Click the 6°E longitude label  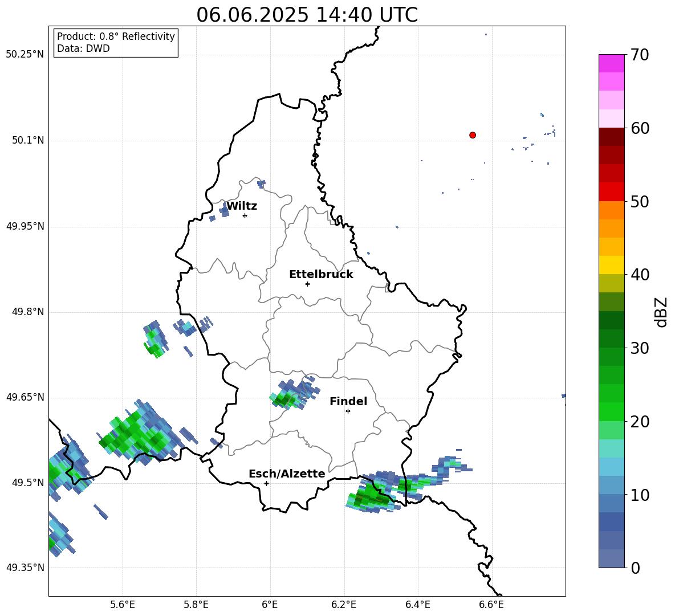click(270, 605)
